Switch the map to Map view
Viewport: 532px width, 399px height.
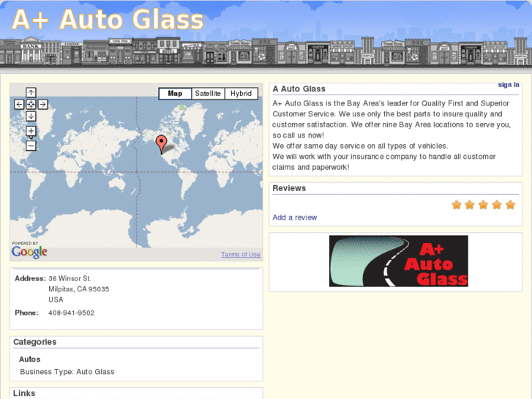point(175,94)
